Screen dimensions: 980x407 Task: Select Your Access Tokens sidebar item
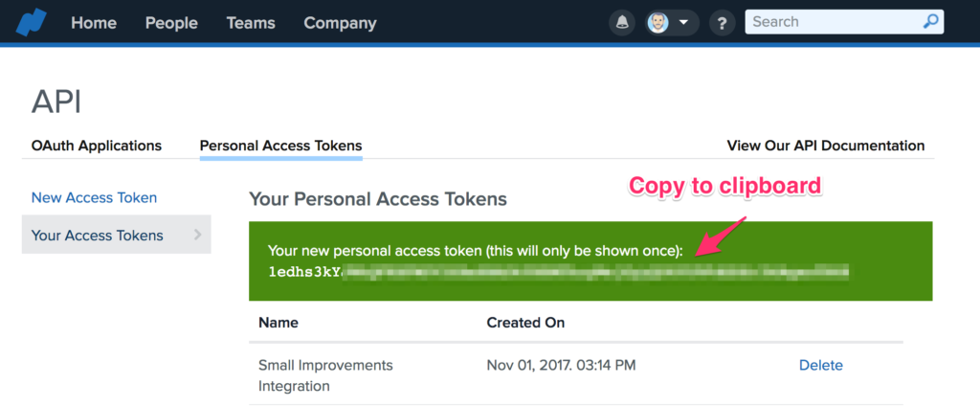click(x=98, y=235)
